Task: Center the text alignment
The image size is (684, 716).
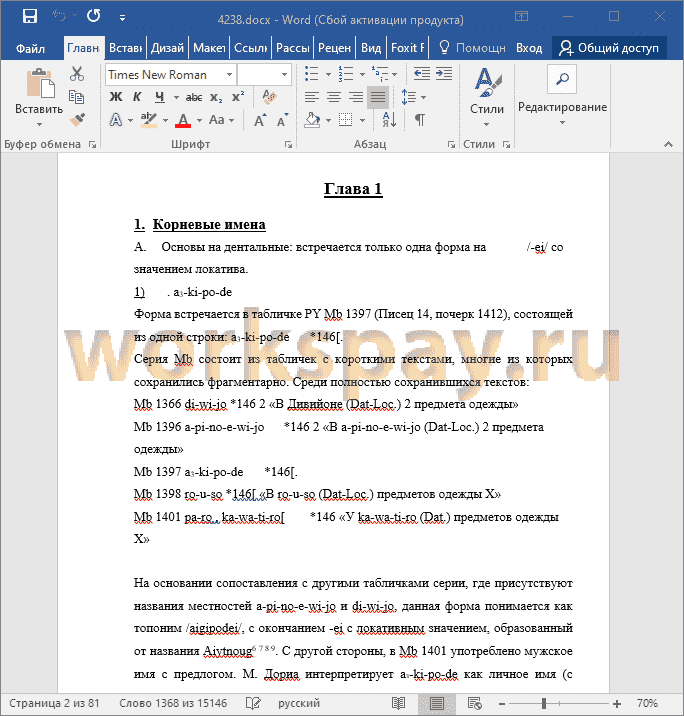Action: [334, 97]
